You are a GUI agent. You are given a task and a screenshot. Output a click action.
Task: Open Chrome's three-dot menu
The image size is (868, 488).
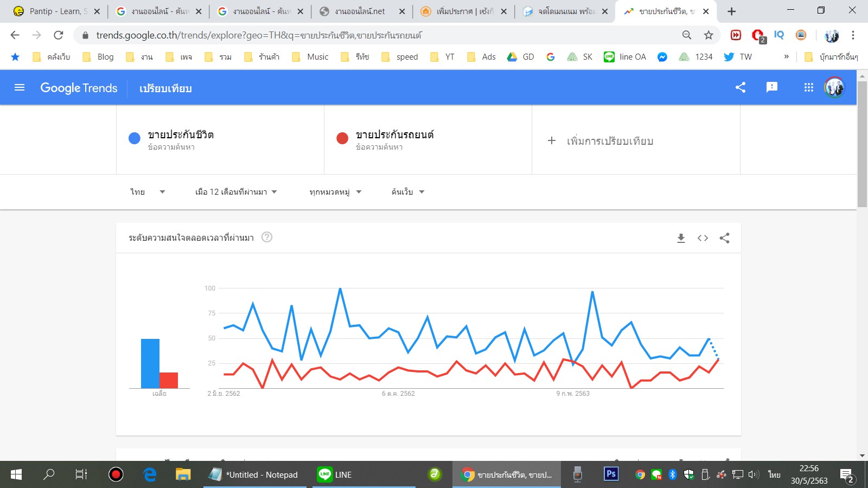click(853, 35)
